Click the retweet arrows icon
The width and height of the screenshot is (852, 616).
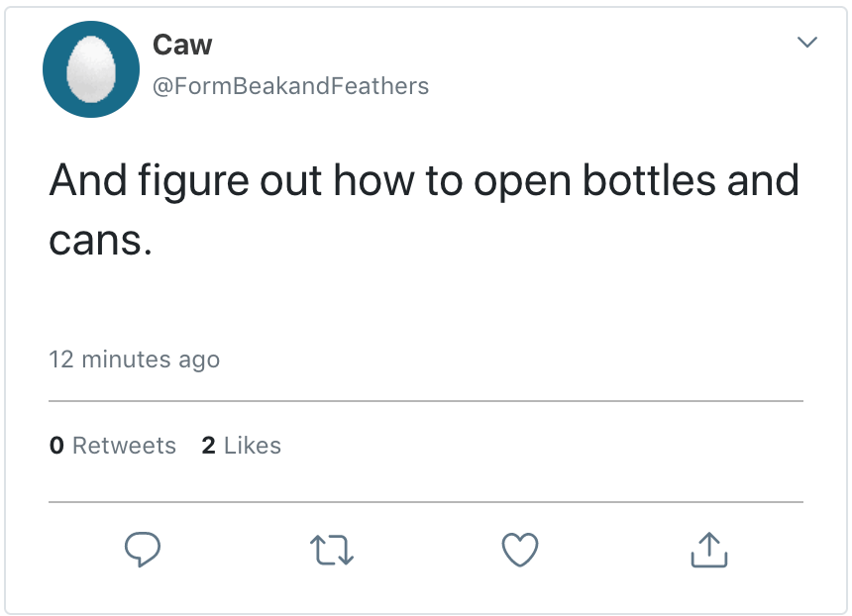click(331, 549)
